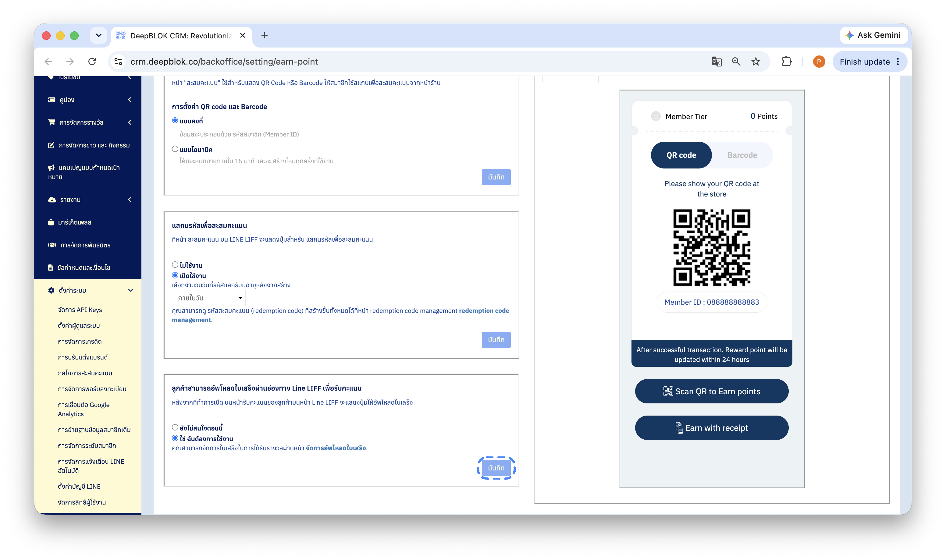This screenshot has width=946, height=560.
Task: Save QR code and Barcode settings
Action: (x=496, y=177)
